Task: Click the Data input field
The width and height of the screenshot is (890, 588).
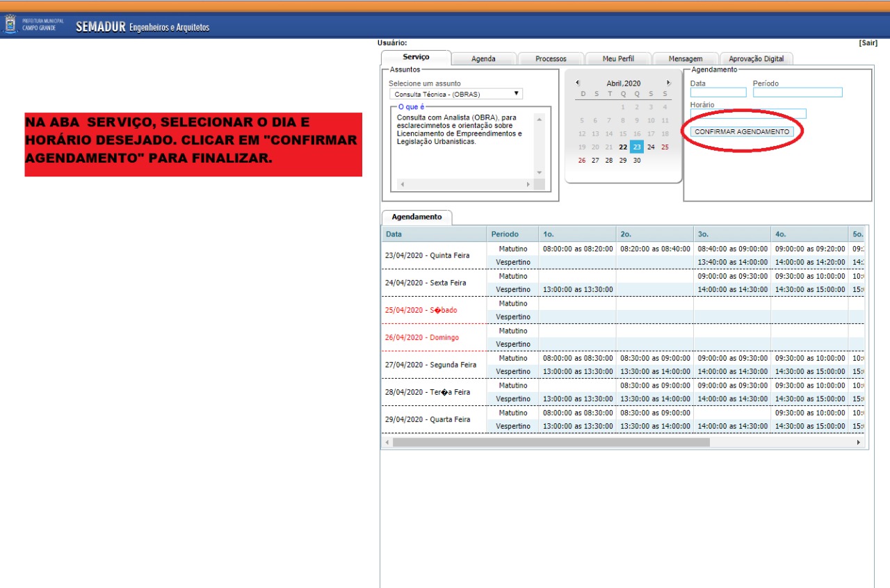Action: [x=718, y=92]
